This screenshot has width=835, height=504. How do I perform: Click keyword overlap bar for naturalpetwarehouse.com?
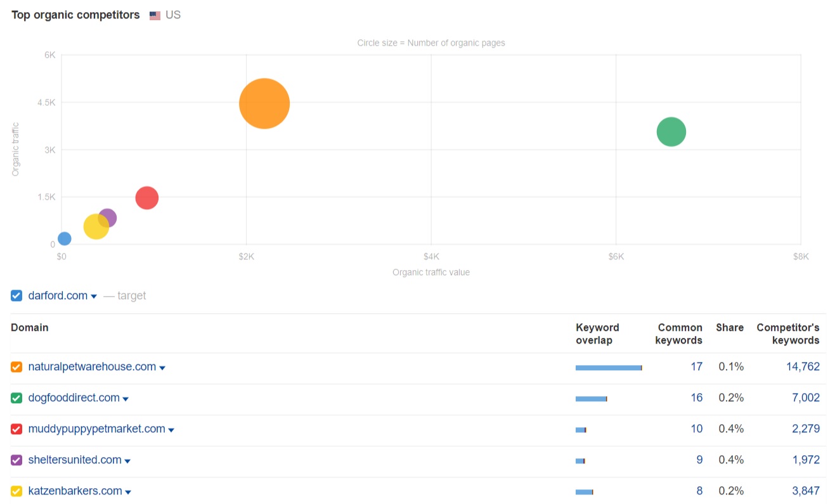(x=608, y=367)
